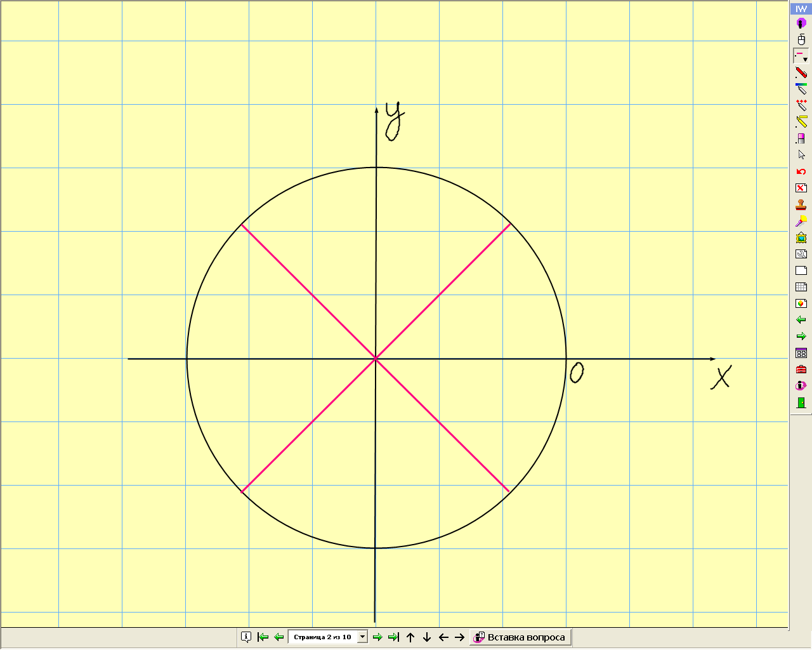The image size is (812, 650).
Task: Jump to last page green arrow
Action: (393, 637)
